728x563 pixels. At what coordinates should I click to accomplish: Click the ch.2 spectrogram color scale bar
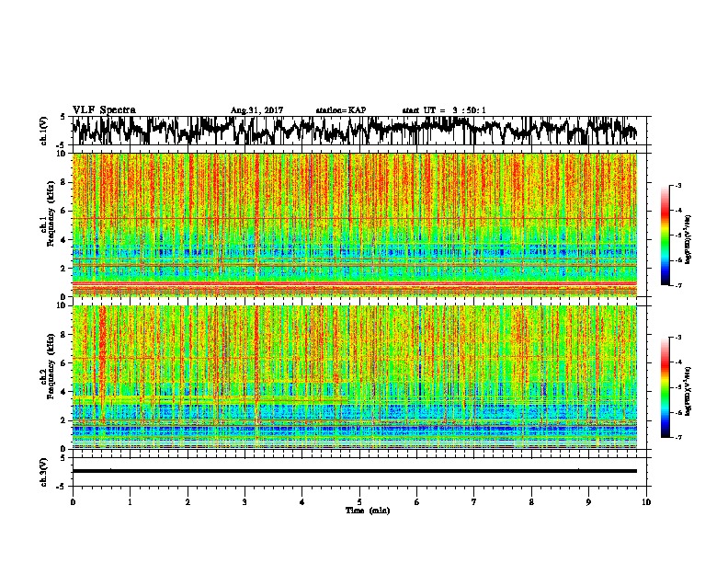665,387
